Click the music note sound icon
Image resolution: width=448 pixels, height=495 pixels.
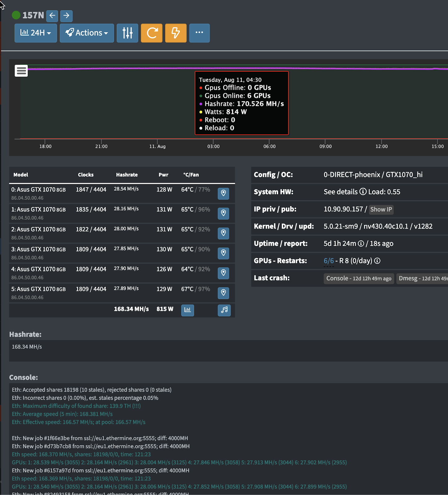click(x=224, y=310)
